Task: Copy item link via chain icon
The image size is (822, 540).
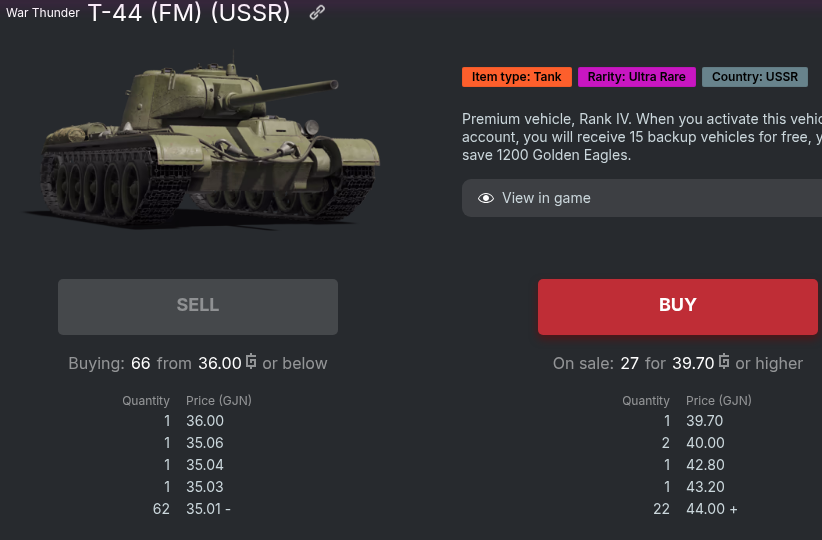Action: coord(317,13)
